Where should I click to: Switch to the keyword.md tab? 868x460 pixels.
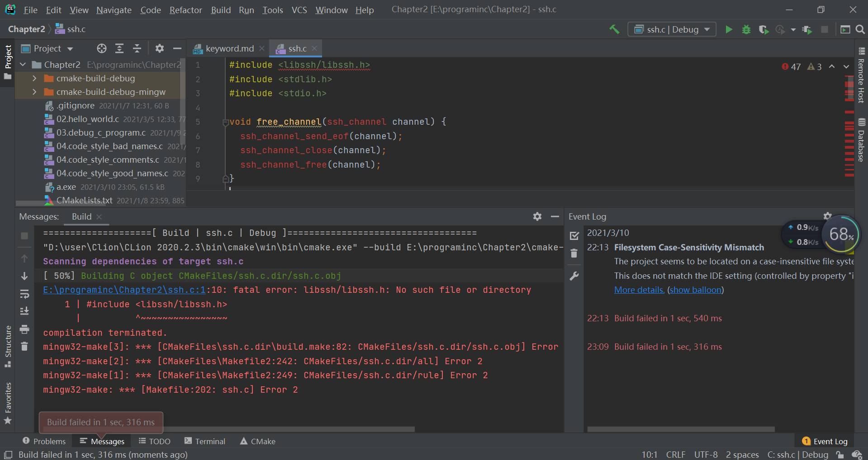pyautogui.click(x=229, y=48)
